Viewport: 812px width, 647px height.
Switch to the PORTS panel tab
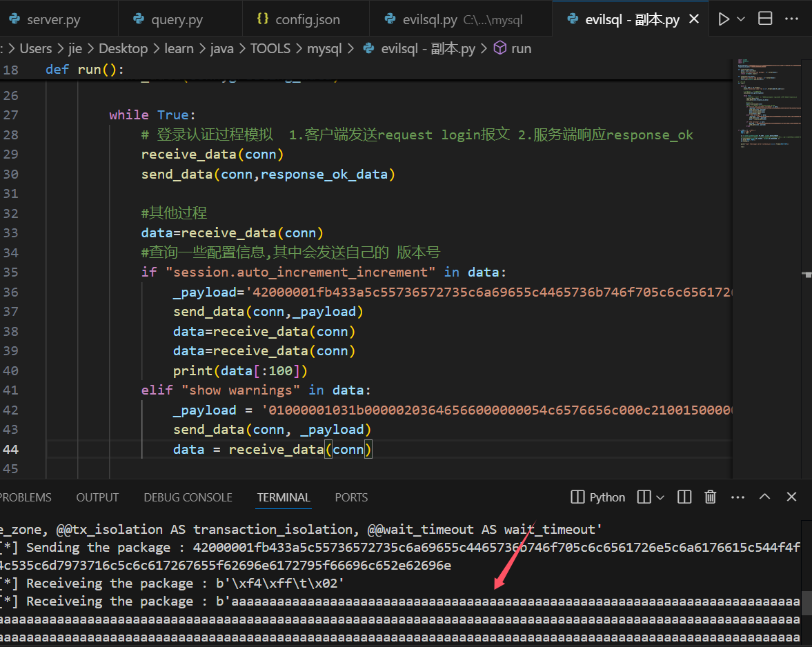351,497
